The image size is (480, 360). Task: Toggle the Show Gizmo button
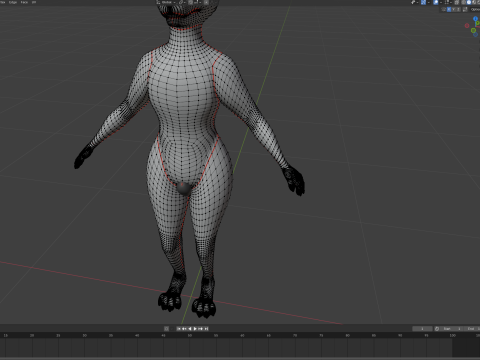423,2
